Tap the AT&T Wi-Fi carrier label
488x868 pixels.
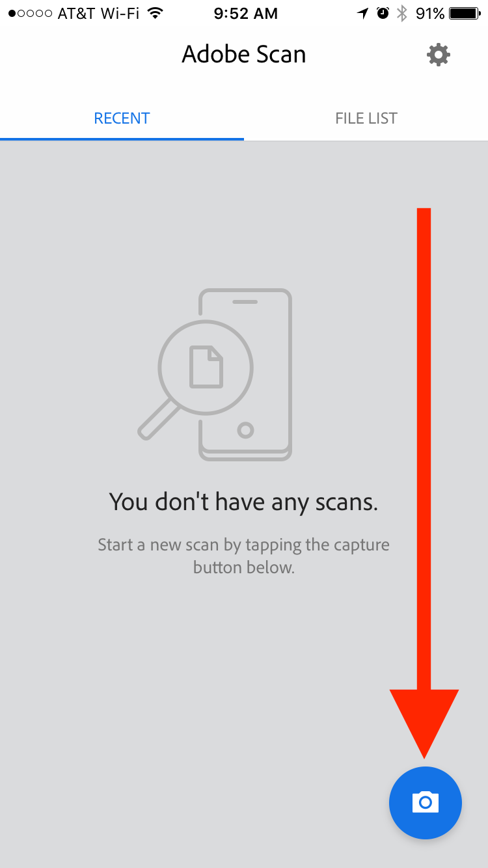[x=98, y=13]
